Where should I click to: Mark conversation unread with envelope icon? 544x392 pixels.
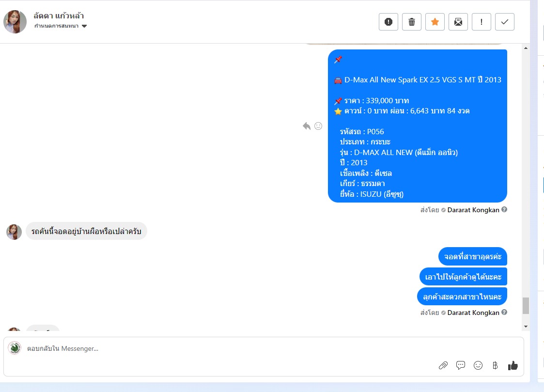[458, 22]
